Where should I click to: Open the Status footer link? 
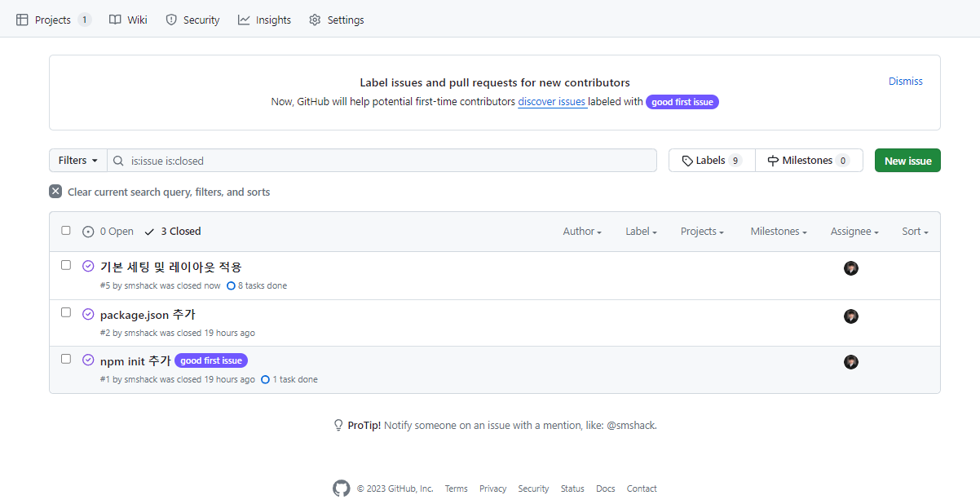tap(572, 489)
